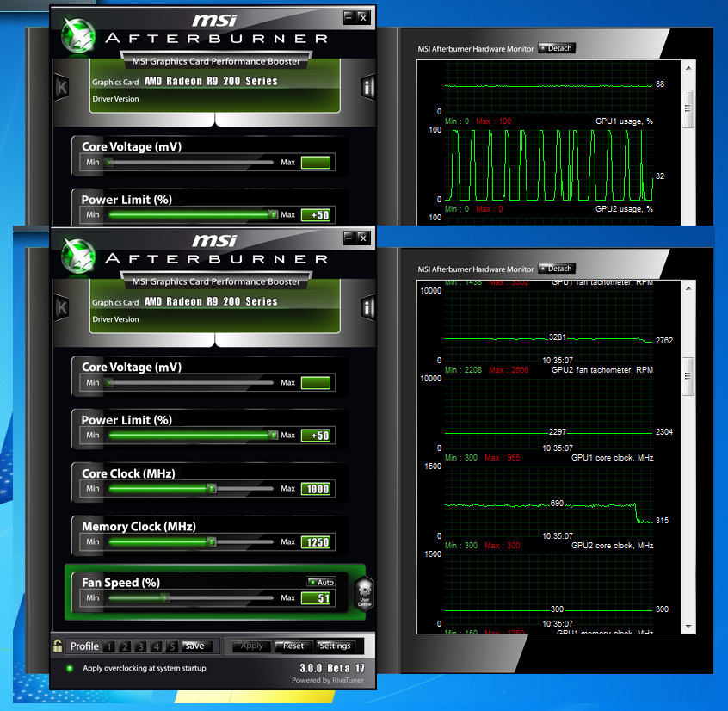Click Kombustor K button in upper Afterburner window
728x711 pixels.
(x=62, y=87)
